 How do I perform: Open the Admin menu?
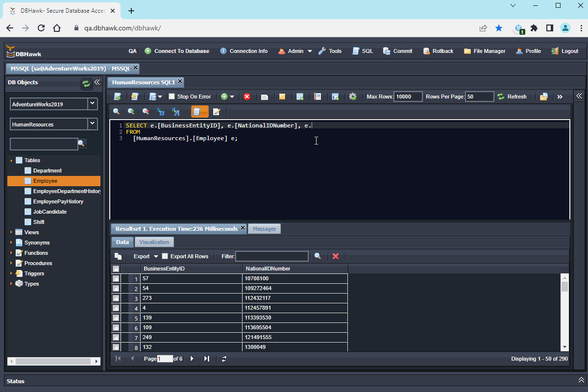click(294, 50)
